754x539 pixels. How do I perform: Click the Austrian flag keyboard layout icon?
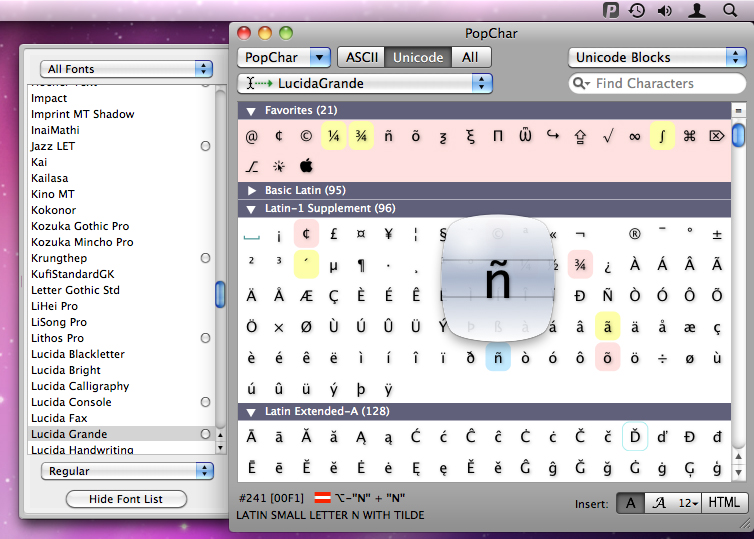(322, 498)
